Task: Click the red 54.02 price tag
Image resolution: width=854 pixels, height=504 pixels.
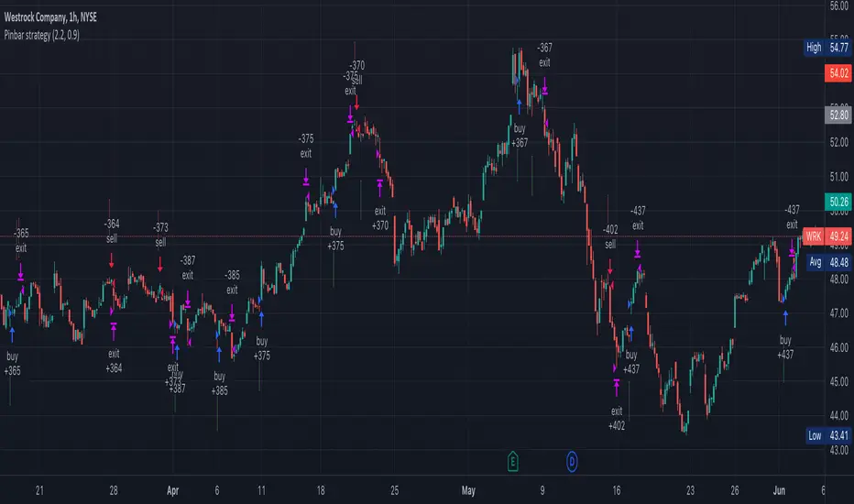Action: [x=838, y=73]
